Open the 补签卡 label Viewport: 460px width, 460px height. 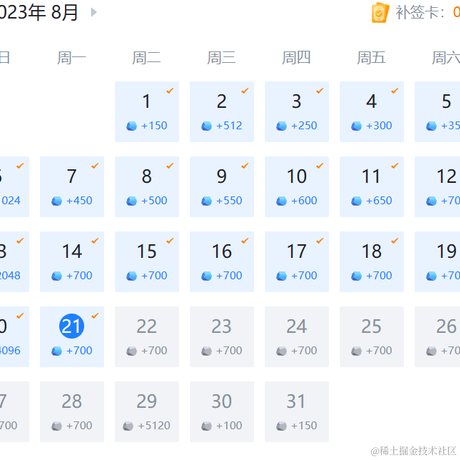[420, 13]
